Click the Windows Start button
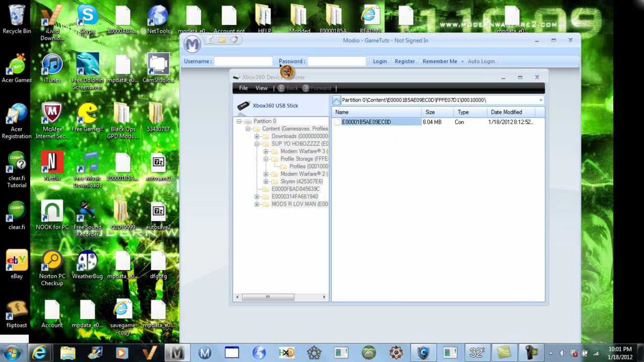The height and width of the screenshot is (362, 644). coord(12,352)
